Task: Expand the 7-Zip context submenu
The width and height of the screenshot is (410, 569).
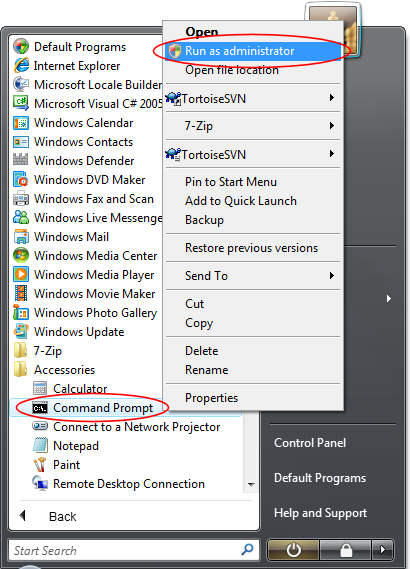Action: click(x=253, y=126)
